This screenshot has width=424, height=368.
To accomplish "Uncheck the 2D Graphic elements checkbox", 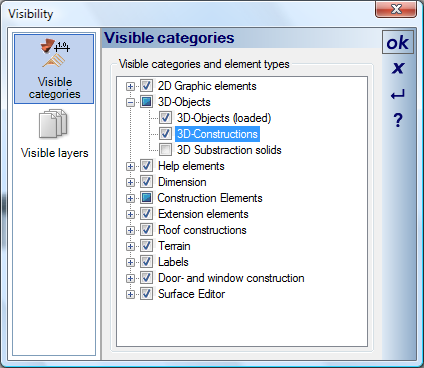I will coord(146,86).
